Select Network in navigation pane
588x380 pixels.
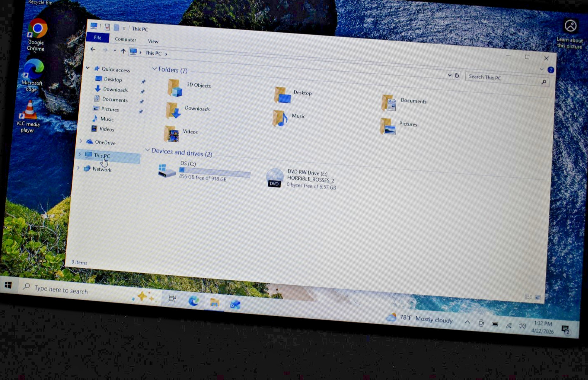(x=102, y=169)
